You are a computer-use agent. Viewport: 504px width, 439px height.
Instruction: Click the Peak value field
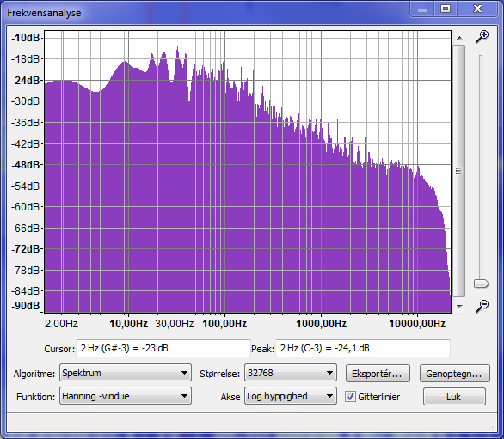coord(363,348)
